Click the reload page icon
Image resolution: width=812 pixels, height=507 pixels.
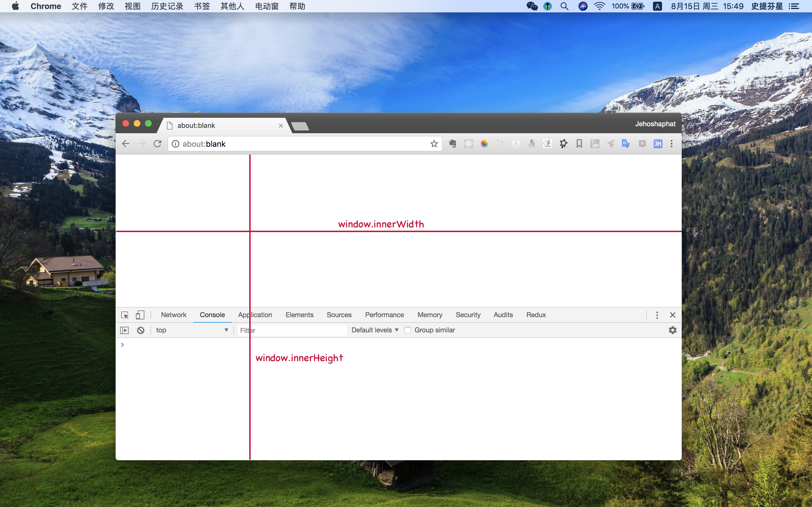(x=158, y=144)
